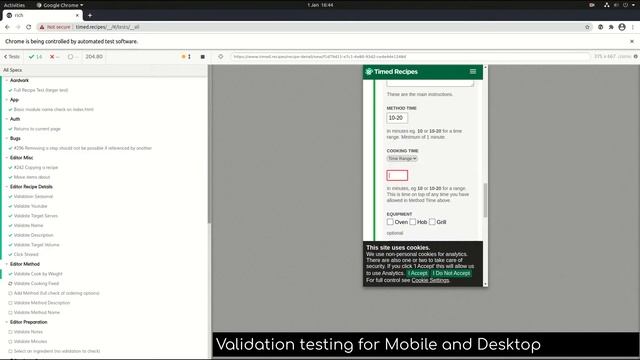Close the rich browser tab

click(x=77, y=15)
